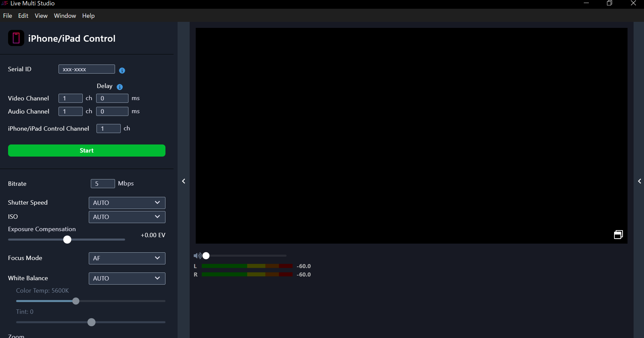Click the R meter '-60.0' reading
644x338 pixels.
tap(304, 274)
